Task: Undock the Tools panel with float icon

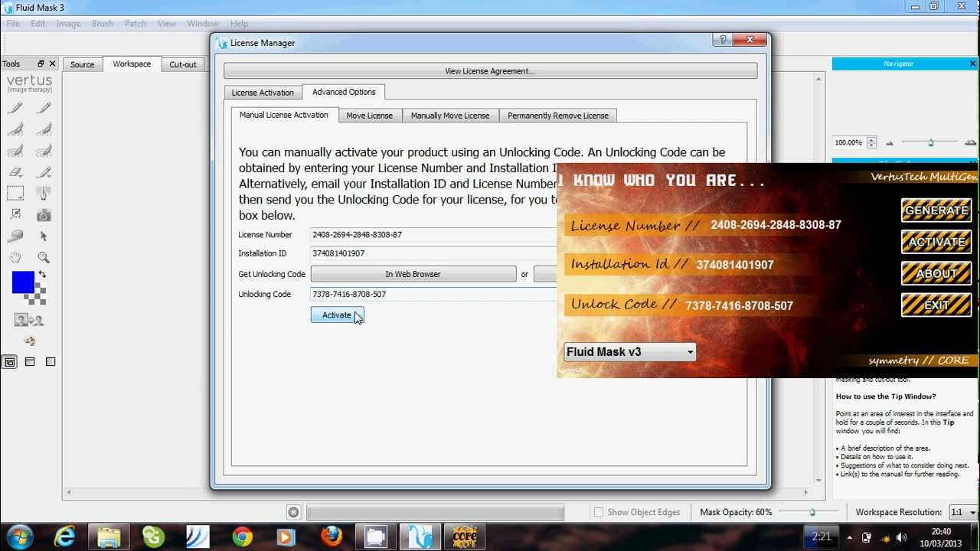Action: 41,64
